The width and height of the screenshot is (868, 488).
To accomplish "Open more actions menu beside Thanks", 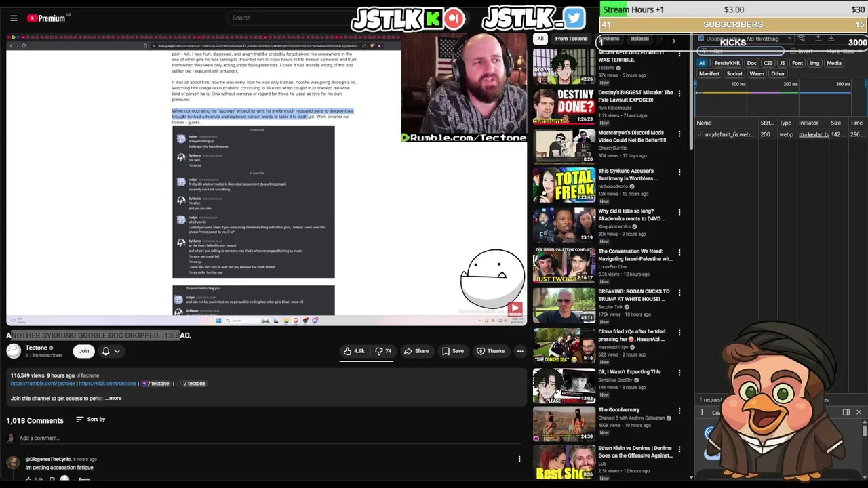I will point(520,351).
